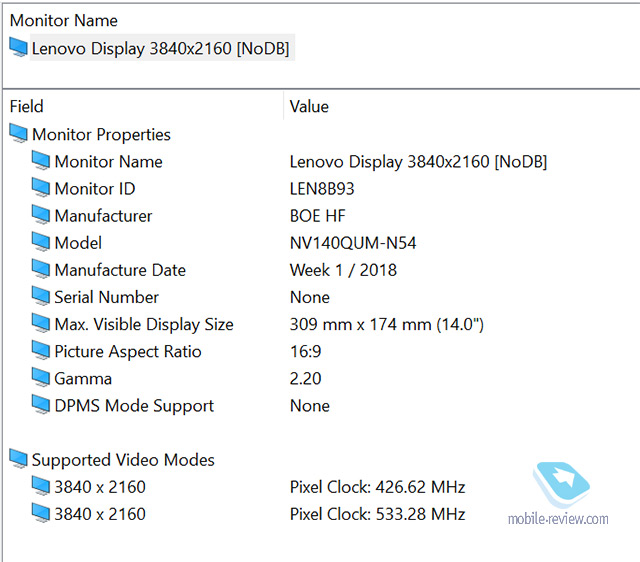
Task: Click the icon beside Picture Aspect Ratio
Action: point(41,351)
